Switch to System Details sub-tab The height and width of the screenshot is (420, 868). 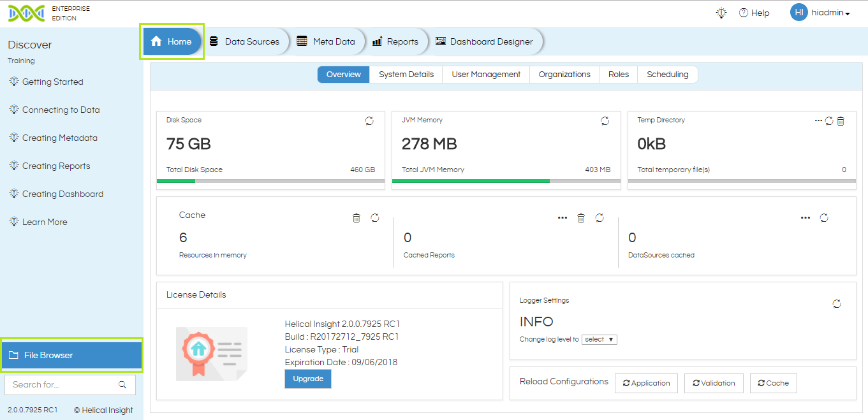point(406,75)
